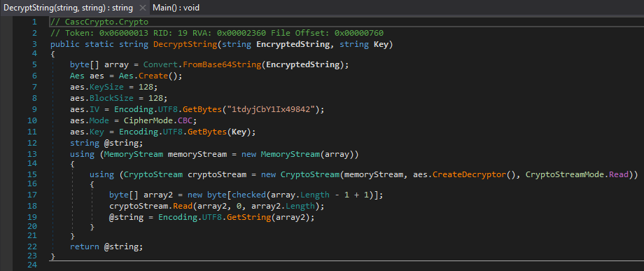Click the EncryptedString parameter on line 3

293,44
